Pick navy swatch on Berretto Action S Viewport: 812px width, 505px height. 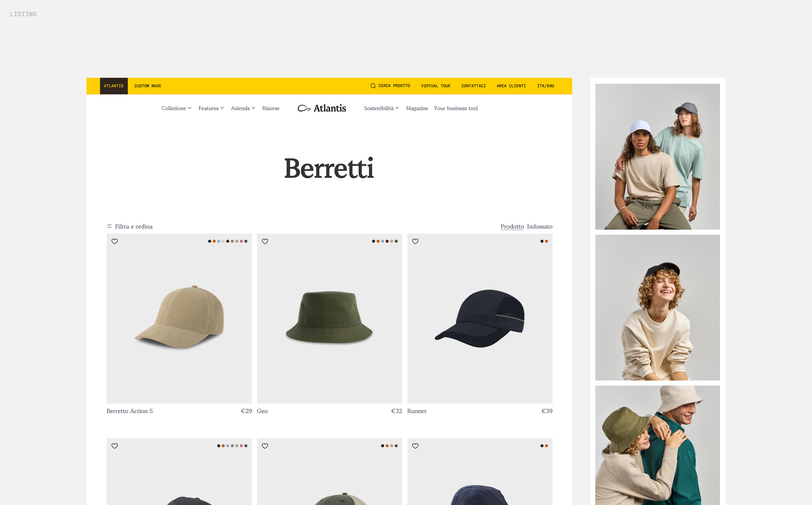coord(210,241)
